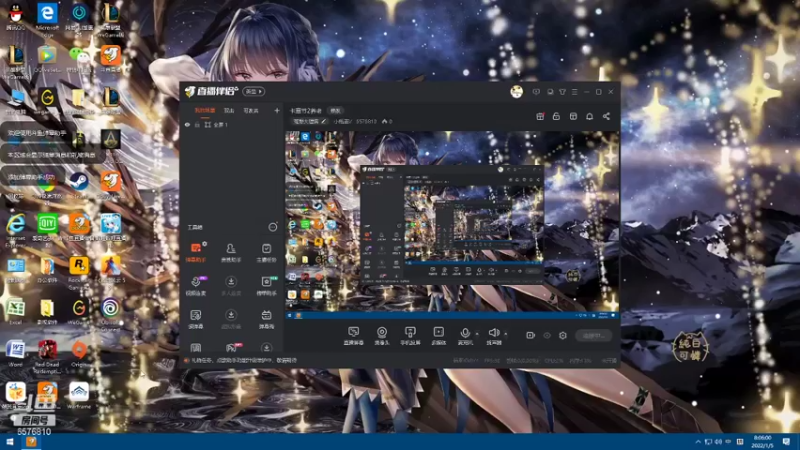Open the layout box icon beside the bell
This screenshot has width=800, height=450.
(573, 116)
